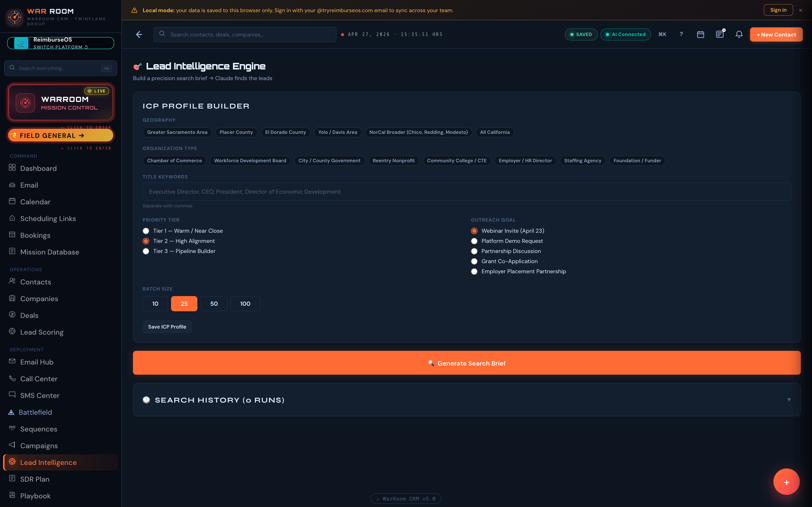Toggle the Greater Sacramento Area geography chip
This screenshot has width=812, height=507.
click(177, 132)
